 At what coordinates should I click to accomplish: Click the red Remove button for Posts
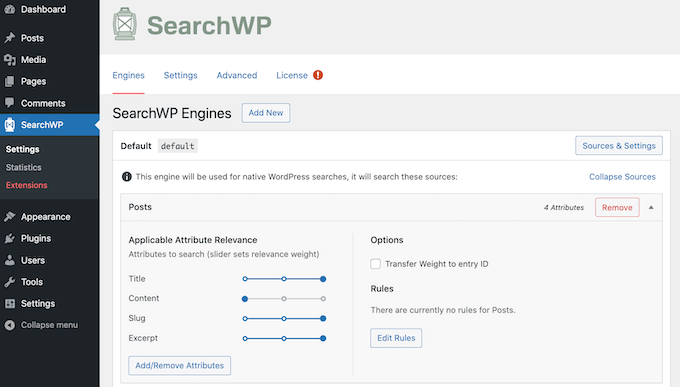point(617,207)
